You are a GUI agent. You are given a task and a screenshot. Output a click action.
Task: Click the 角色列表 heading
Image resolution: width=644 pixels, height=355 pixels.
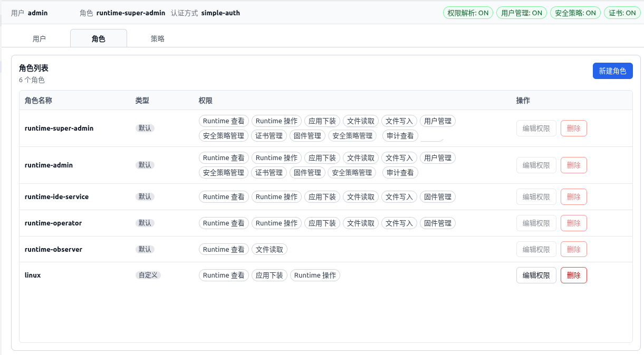coord(34,68)
